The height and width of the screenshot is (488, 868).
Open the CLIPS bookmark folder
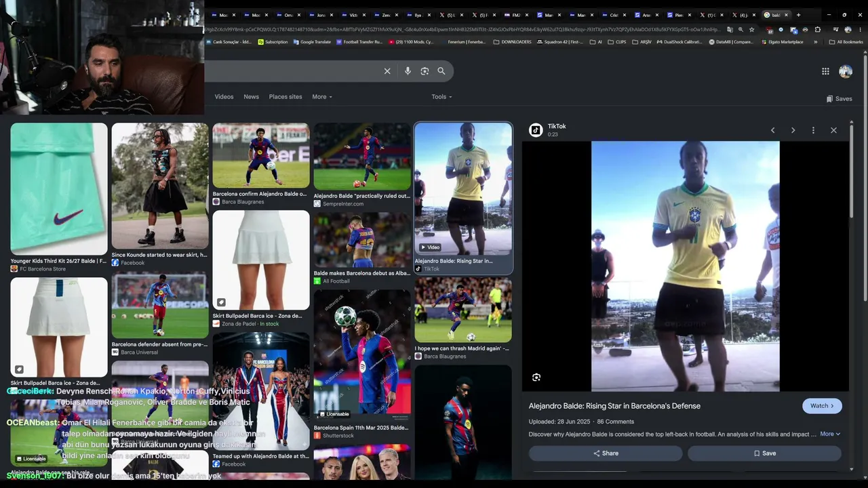click(x=617, y=42)
